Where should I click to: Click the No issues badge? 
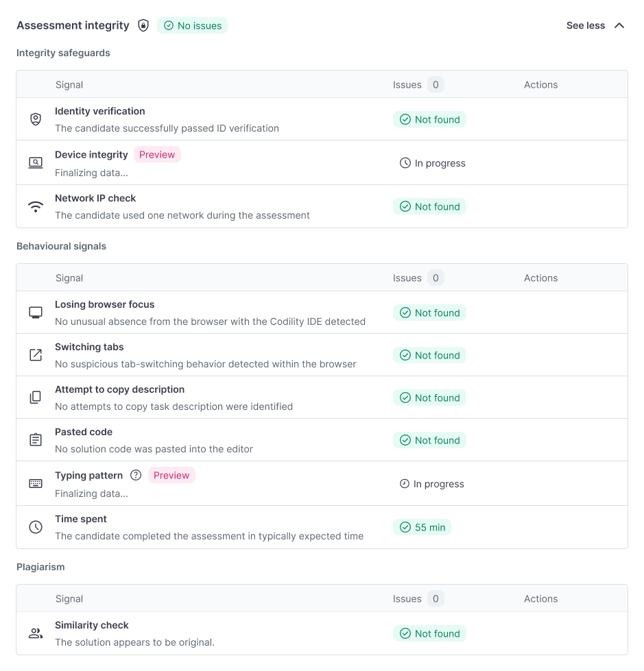[192, 25]
